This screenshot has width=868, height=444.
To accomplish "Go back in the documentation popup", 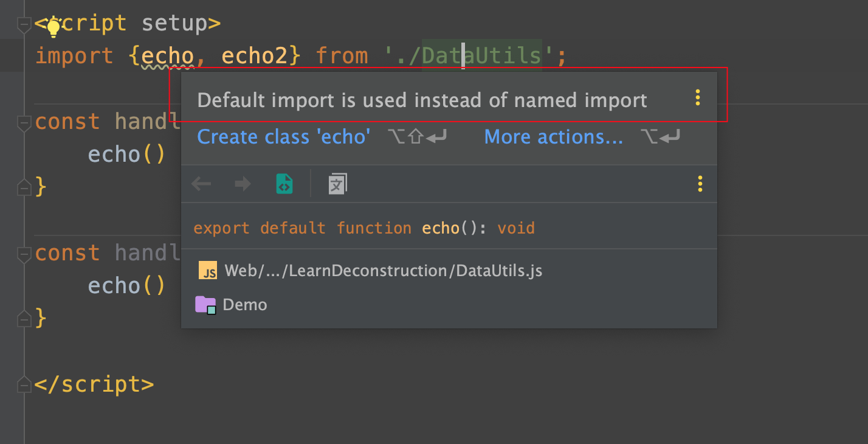I will point(201,184).
